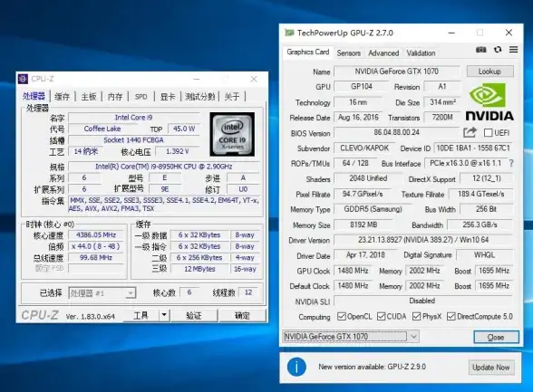Click the GPU value GP104
The height and width of the screenshot is (392, 533).
(362, 87)
